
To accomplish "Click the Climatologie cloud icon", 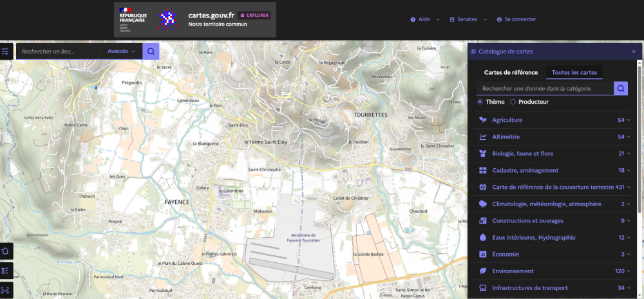I will pyautogui.click(x=483, y=204).
